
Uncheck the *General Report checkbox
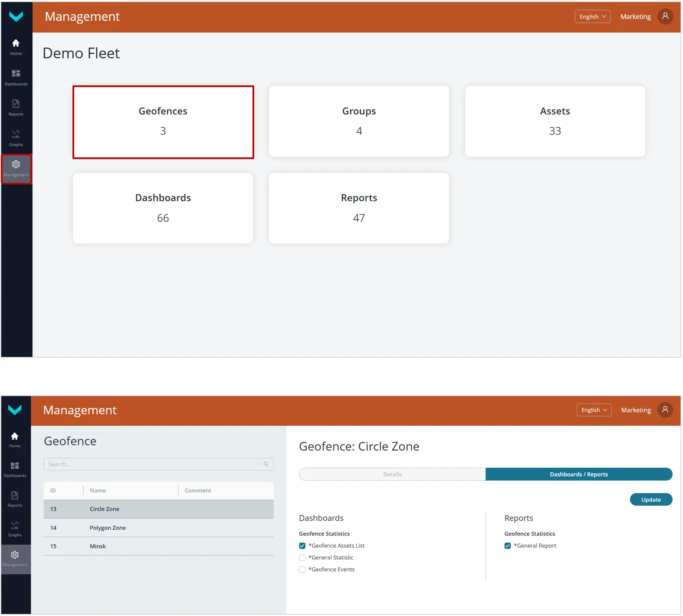[508, 546]
